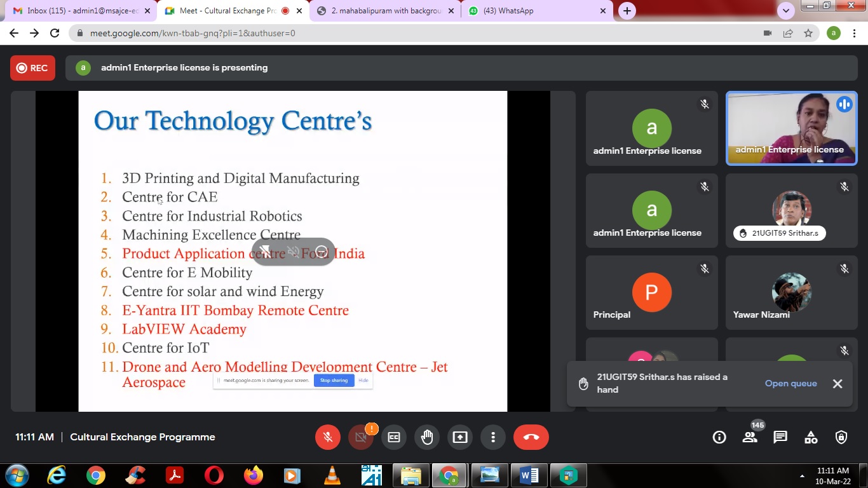Select the speaking admin1 video tile
The image size is (868, 488).
[x=792, y=128]
